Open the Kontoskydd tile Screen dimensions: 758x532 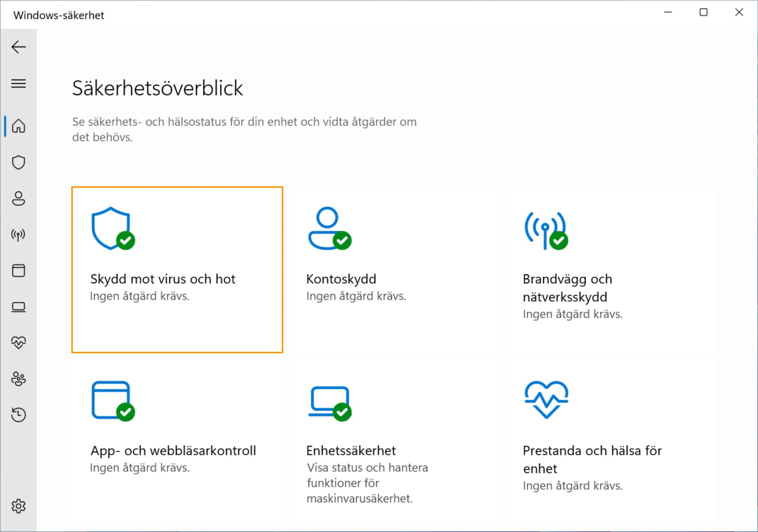point(394,270)
